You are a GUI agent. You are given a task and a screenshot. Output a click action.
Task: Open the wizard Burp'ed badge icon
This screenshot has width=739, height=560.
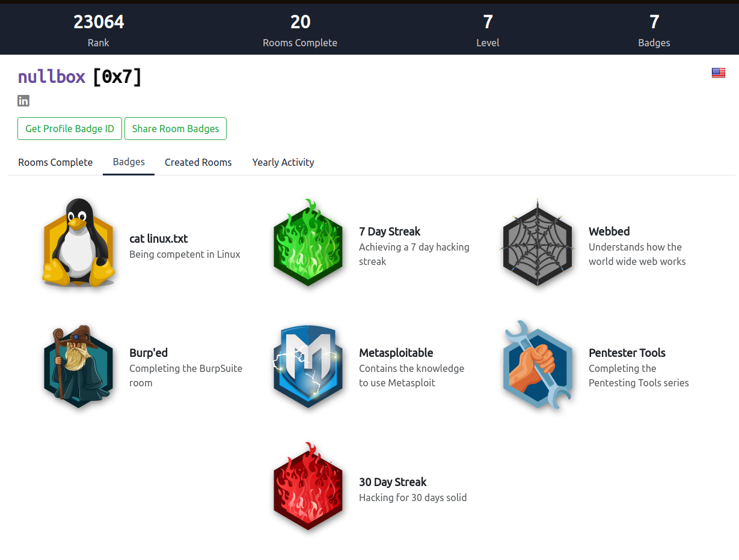(x=79, y=368)
